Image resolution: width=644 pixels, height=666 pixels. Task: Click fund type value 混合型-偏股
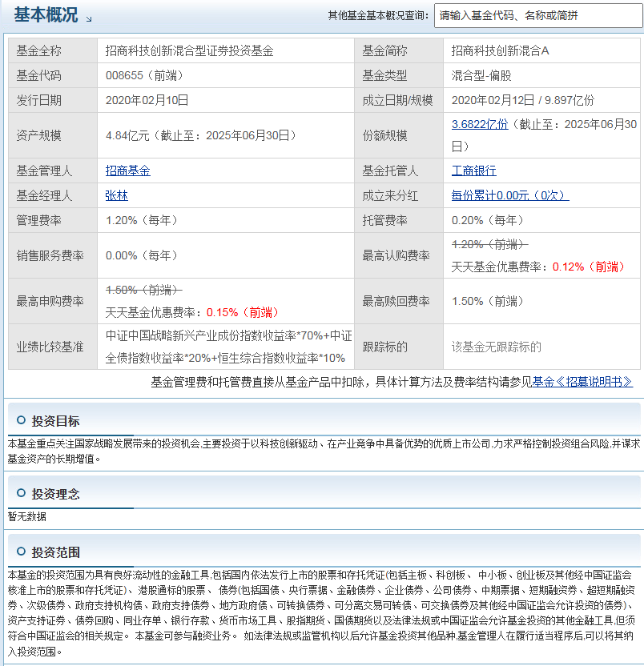click(481, 75)
